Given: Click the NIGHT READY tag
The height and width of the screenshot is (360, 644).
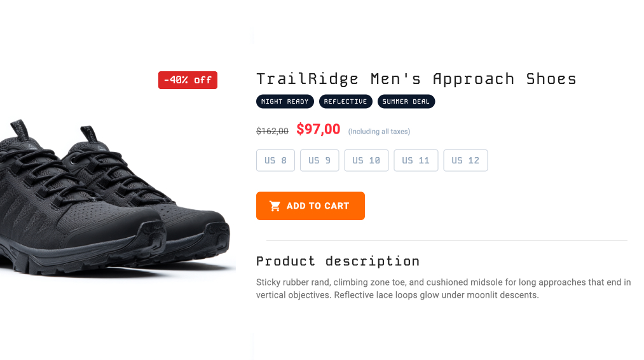Looking at the screenshot, I should pos(285,102).
